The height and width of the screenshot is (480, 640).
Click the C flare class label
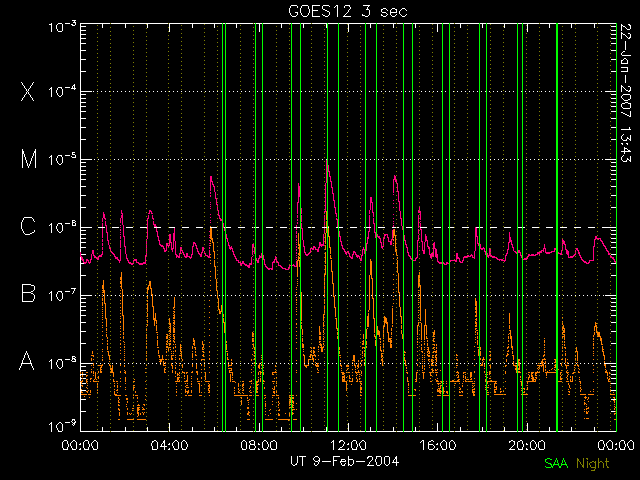point(28,226)
